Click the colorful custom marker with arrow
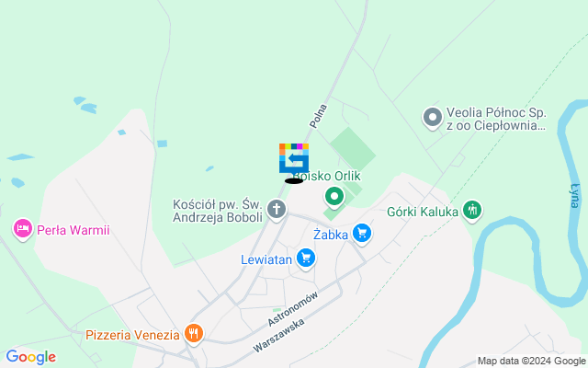Screen dimensions: 588x368 pyautogui.click(x=294, y=158)
